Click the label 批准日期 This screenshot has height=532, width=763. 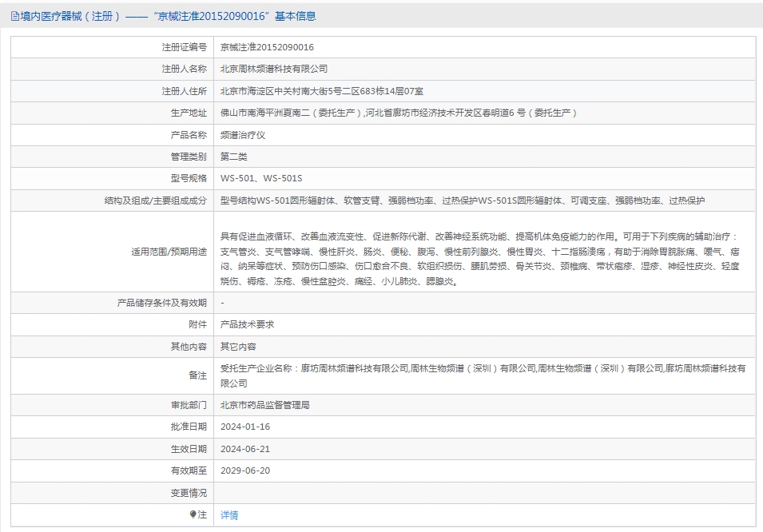pos(189,427)
